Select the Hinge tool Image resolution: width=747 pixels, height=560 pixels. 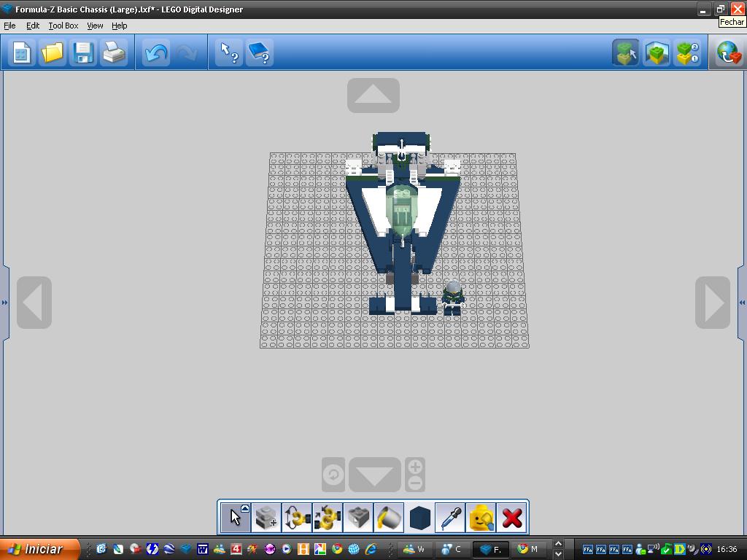coord(296,518)
